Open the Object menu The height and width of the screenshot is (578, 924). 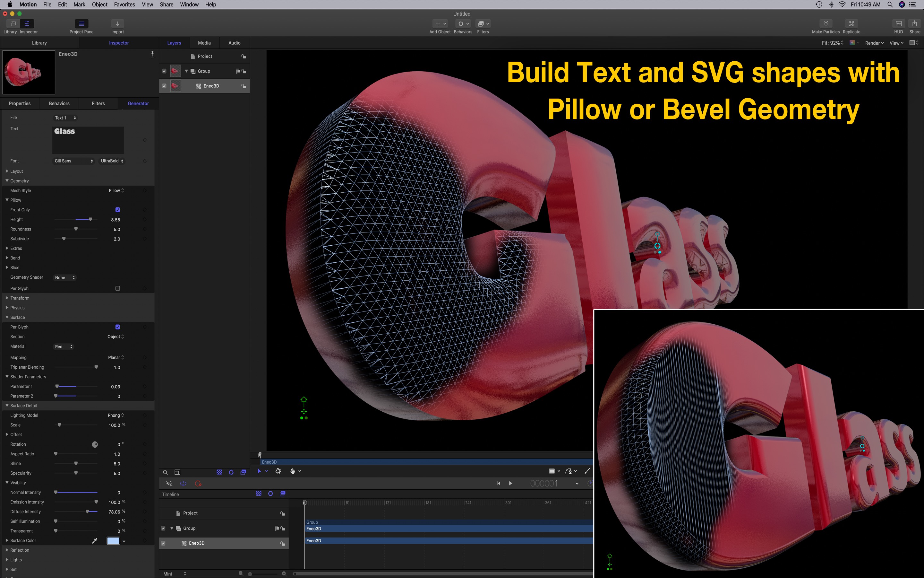click(100, 4)
